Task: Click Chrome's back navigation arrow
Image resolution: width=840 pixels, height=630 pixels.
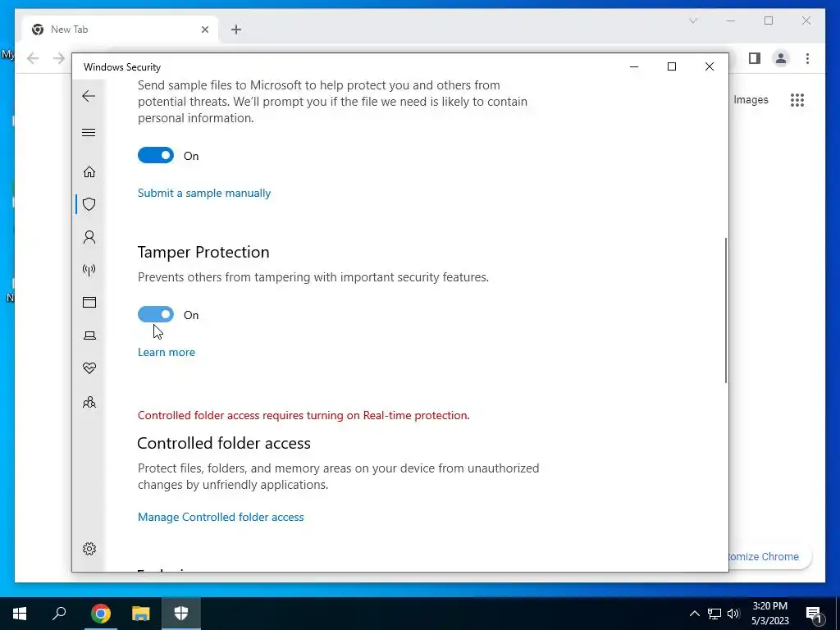Action: point(33,58)
